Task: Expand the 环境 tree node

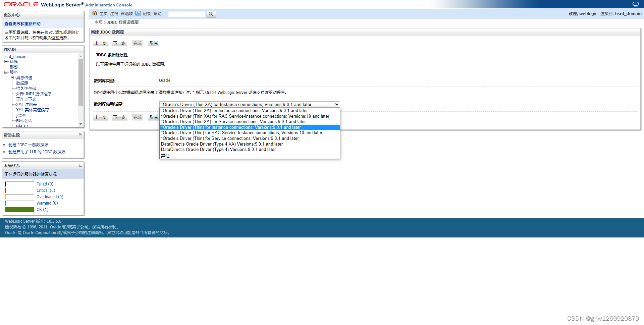Action: coord(6,62)
